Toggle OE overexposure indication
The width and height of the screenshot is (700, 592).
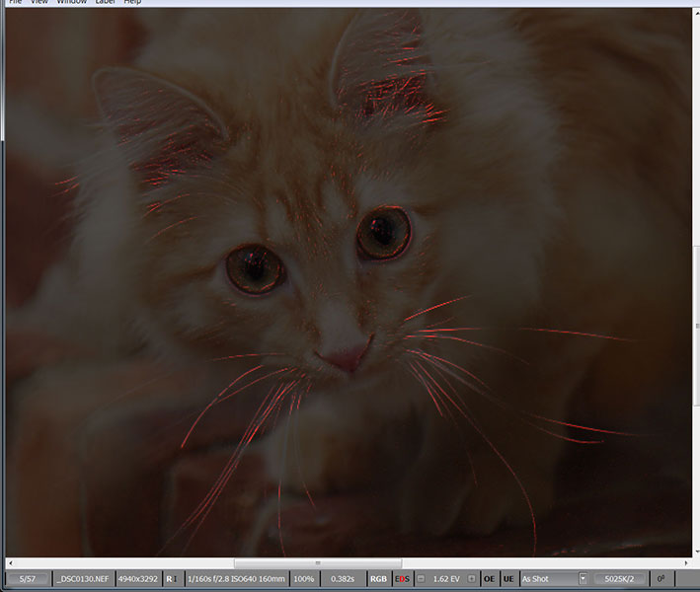pyautogui.click(x=489, y=578)
